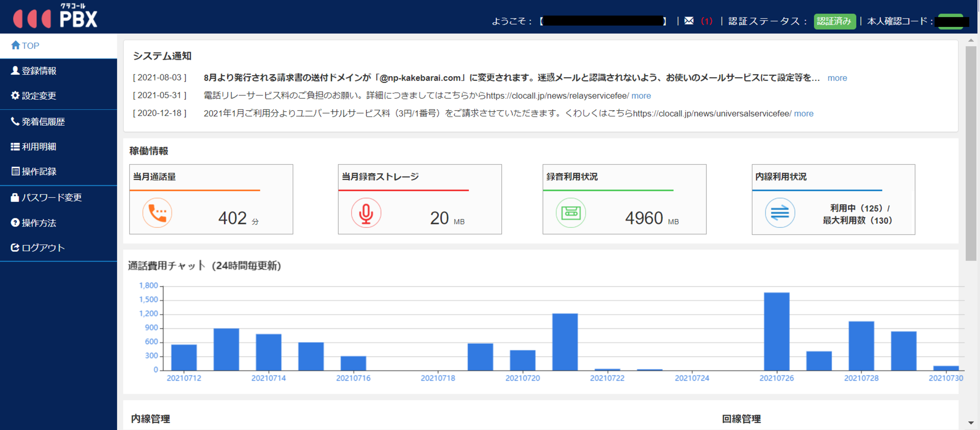Click the green cassette recording usage icon
The width and height of the screenshot is (980, 430).
pyautogui.click(x=570, y=213)
